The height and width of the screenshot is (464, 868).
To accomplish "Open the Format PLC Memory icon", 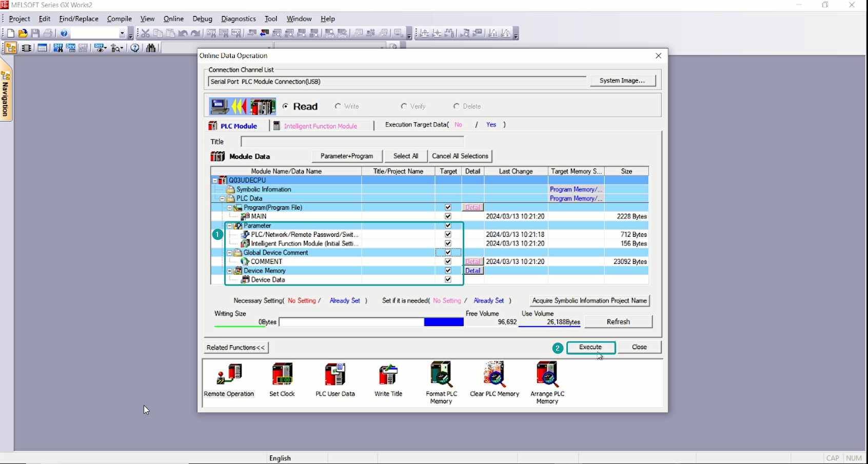I will [x=441, y=374].
